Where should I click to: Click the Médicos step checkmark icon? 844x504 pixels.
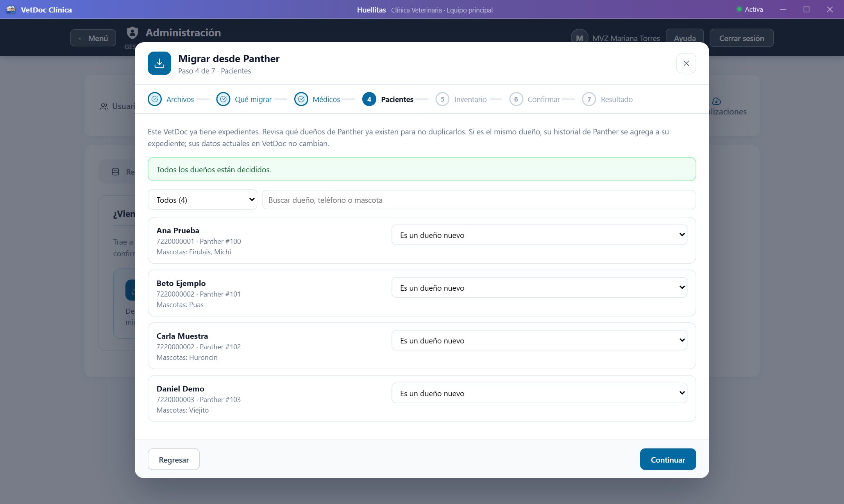pyautogui.click(x=301, y=99)
